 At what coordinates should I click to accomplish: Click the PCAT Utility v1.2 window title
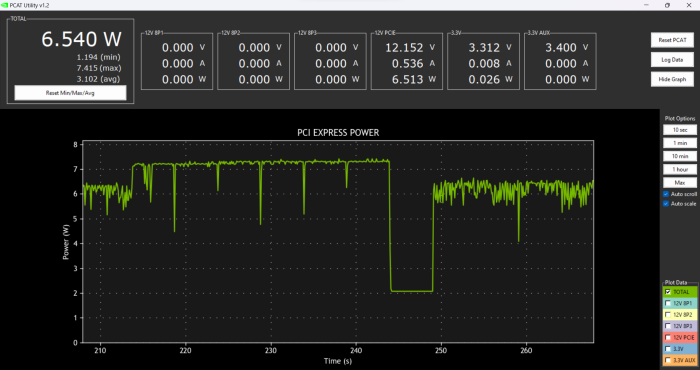click(x=29, y=5)
